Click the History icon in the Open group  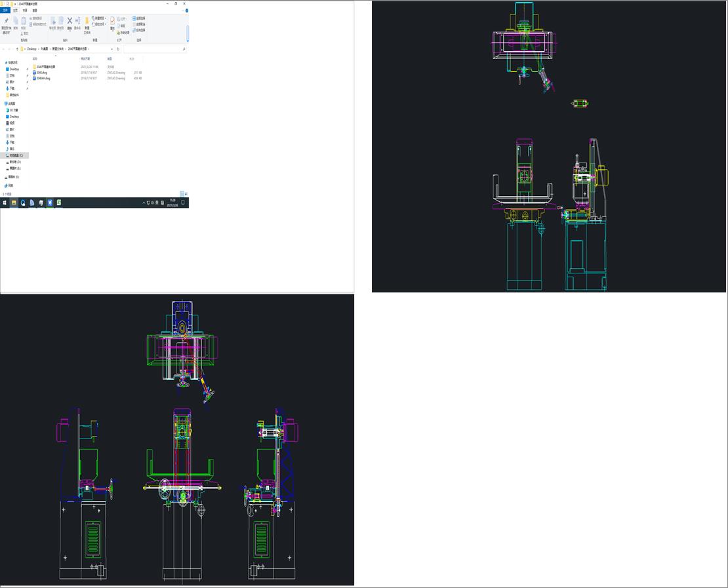(x=123, y=33)
